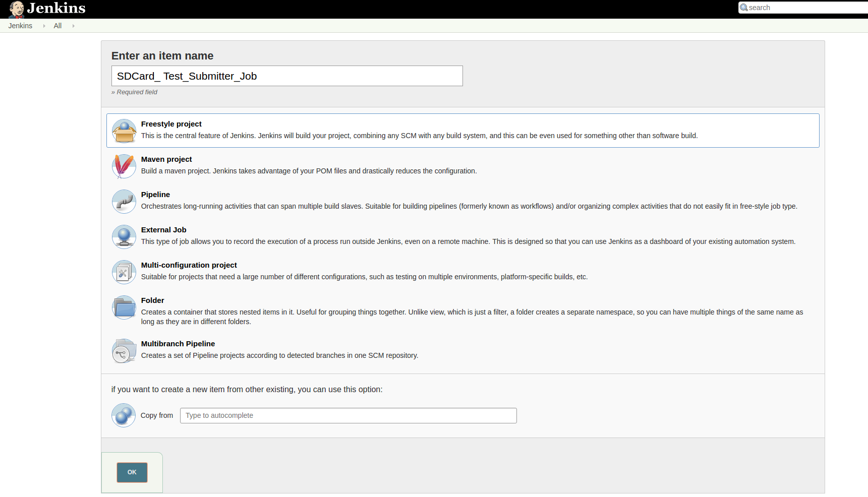The width and height of the screenshot is (868, 497).
Task: Choose the Pipeline item type label
Action: coord(155,195)
